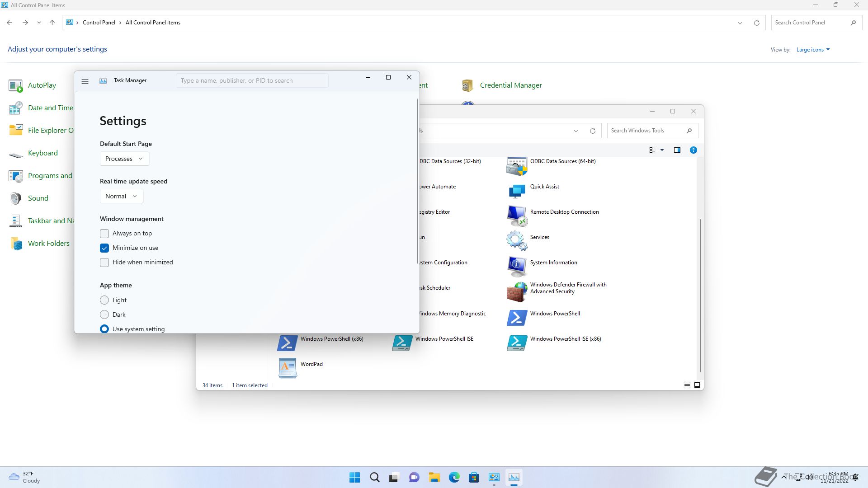Viewport: 868px width, 488px height.
Task: Open Microsoft Store from taskbar
Action: (x=474, y=477)
